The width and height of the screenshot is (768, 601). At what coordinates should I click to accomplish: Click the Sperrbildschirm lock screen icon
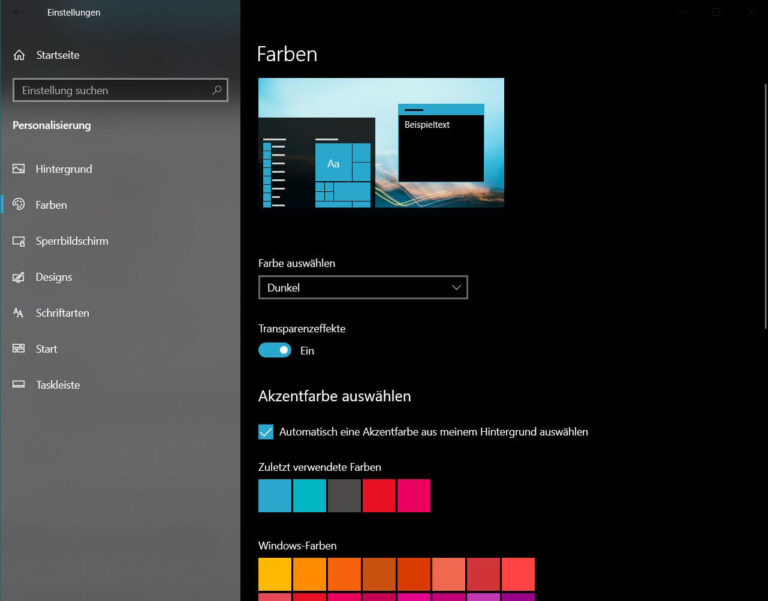[x=19, y=241]
